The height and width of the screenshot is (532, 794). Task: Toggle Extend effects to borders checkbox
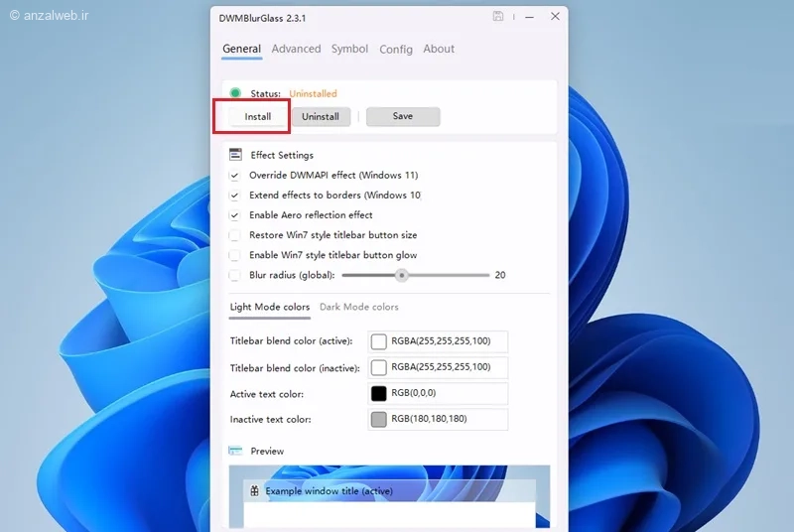pos(234,196)
